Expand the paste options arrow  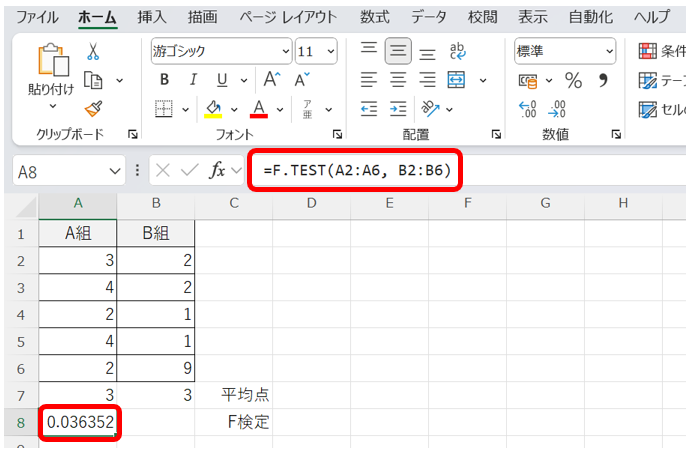[53, 106]
